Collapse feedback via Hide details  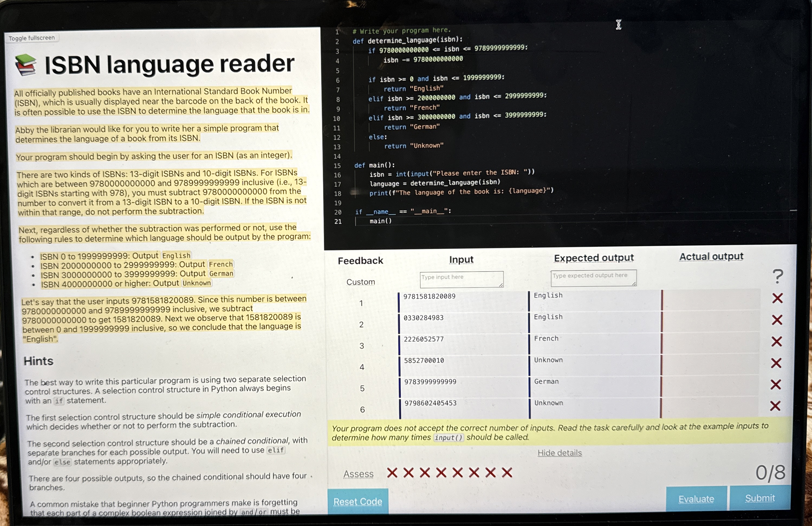coord(560,453)
